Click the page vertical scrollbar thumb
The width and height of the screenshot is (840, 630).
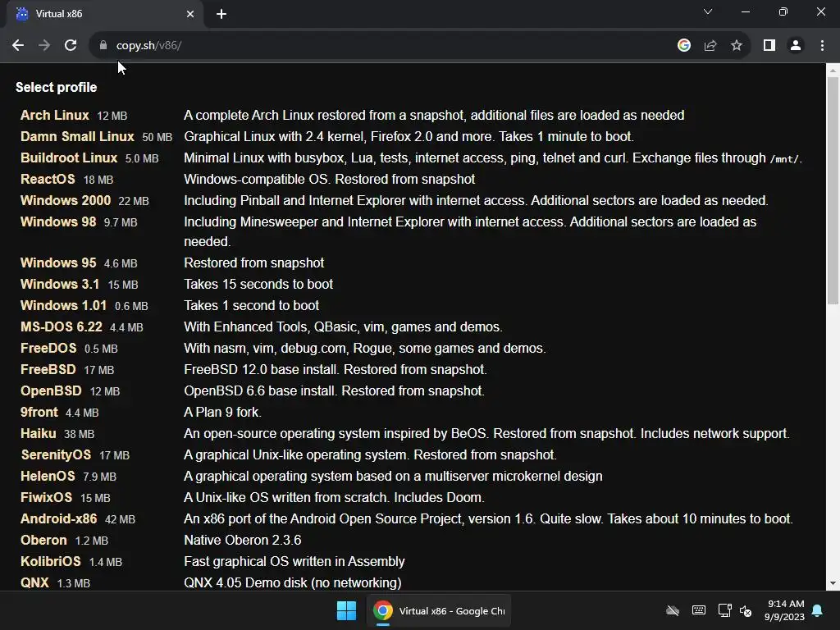pos(833,190)
